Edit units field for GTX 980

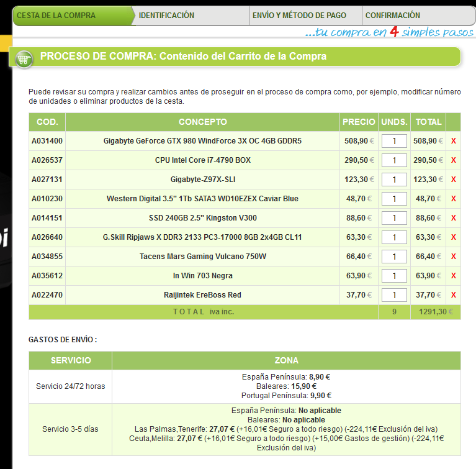click(x=394, y=141)
